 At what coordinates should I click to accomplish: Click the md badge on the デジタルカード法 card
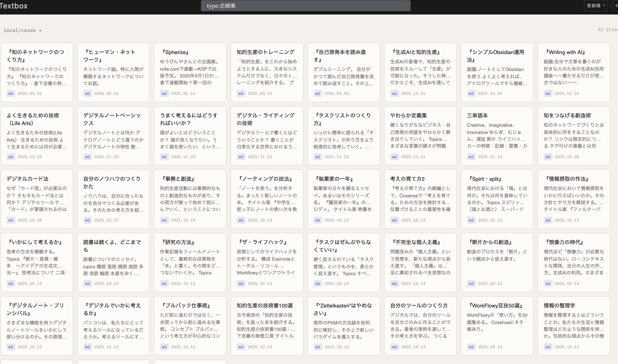(x=11, y=220)
